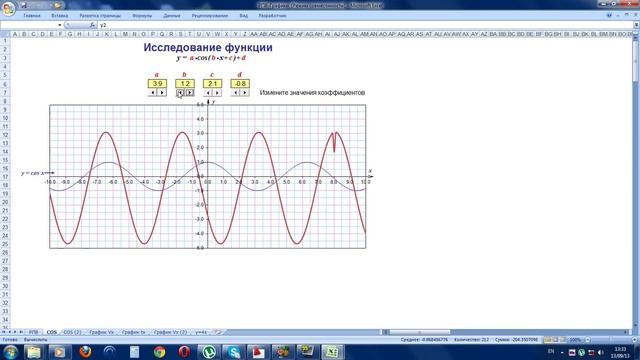Screen dimensions: 640x360
Task: Open Skype from the taskbar
Action: click(x=234, y=352)
